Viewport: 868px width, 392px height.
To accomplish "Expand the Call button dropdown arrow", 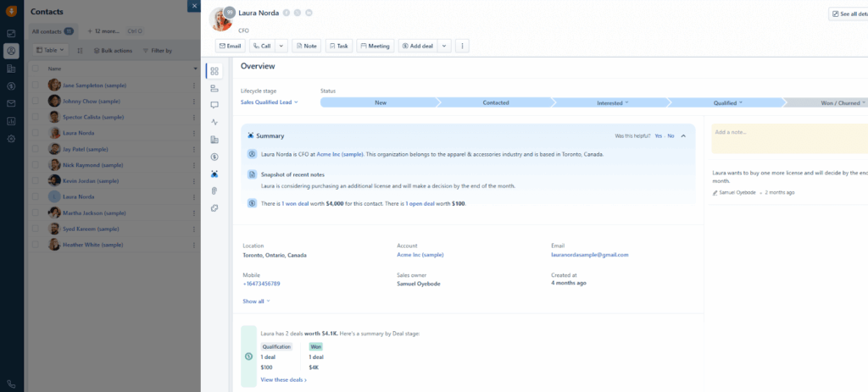I will [x=281, y=46].
